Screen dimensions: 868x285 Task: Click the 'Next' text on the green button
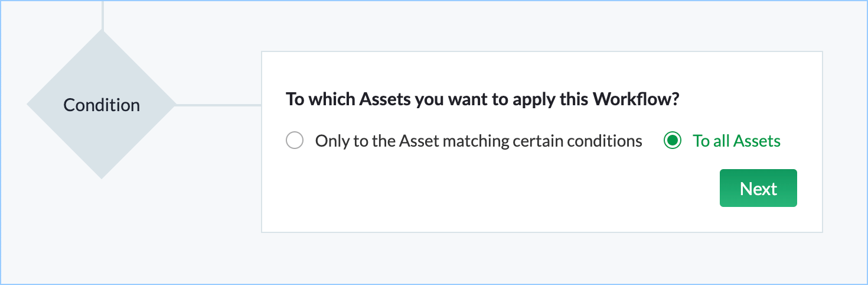pos(758,189)
